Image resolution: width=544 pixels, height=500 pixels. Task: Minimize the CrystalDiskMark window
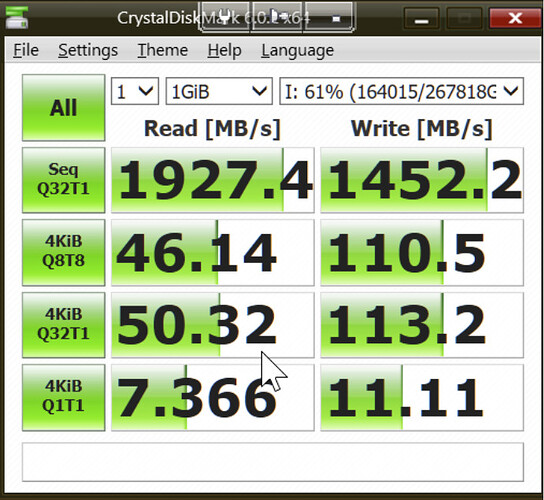click(421, 19)
